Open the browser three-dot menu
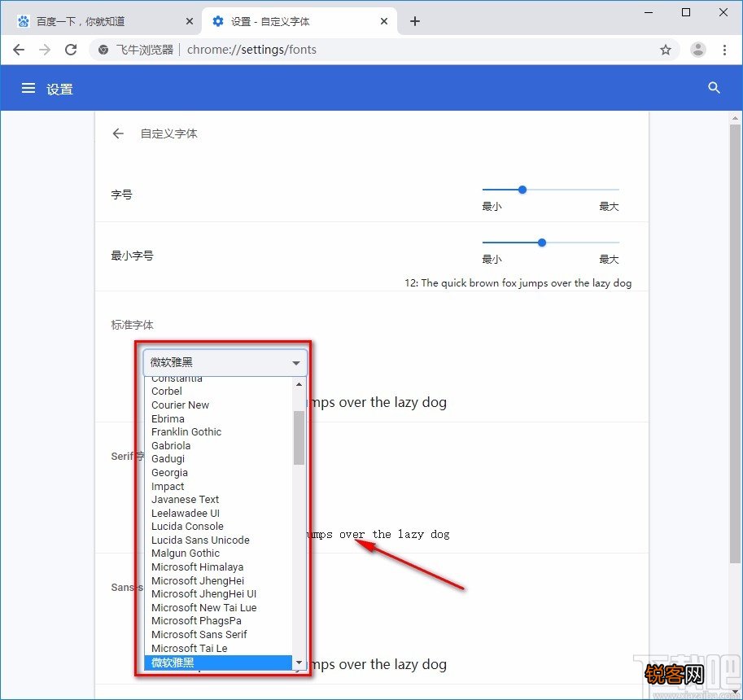This screenshot has height=700, width=743. coord(724,50)
